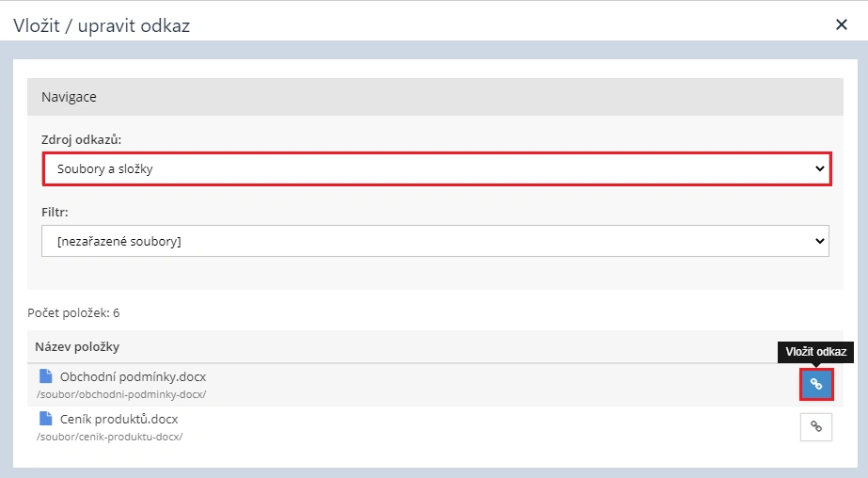Insert link for Ceník produktů.docx
Viewport: 868px width, 478px height.
pos(815,426)
